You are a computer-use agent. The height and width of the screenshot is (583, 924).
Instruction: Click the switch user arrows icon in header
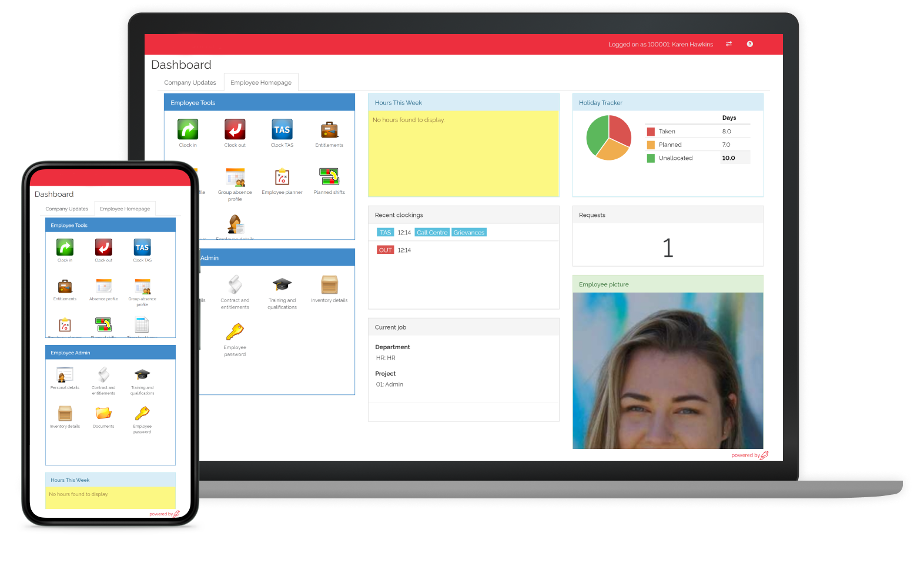(729, 44)
